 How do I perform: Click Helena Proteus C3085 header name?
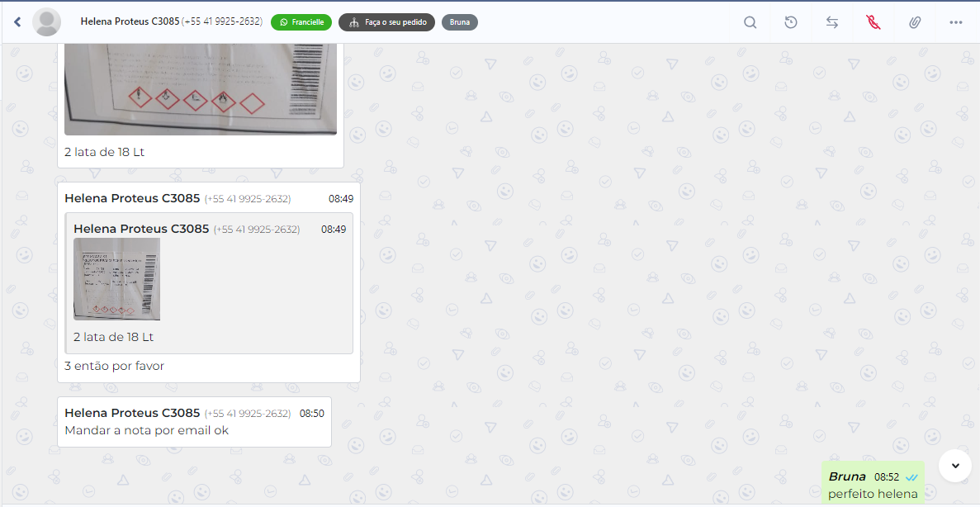click(130, 21)
